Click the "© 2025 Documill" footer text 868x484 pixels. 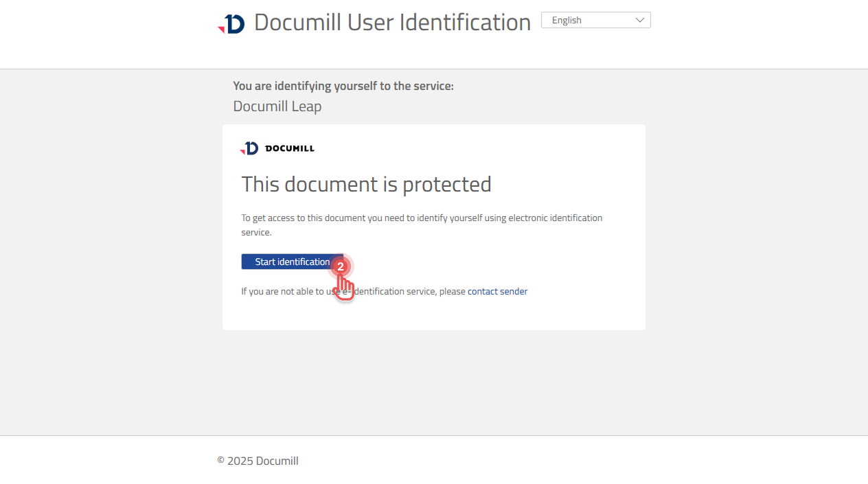pos(258,461)
